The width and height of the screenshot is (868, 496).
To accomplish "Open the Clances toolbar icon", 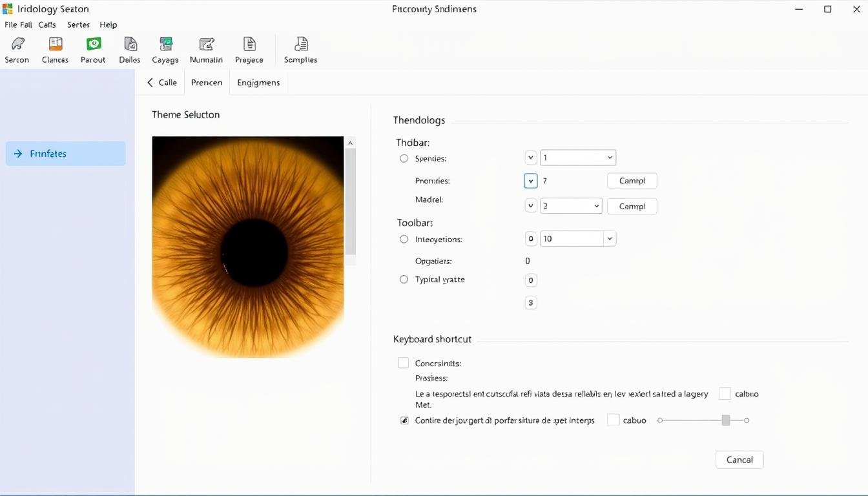I will 56,45.
